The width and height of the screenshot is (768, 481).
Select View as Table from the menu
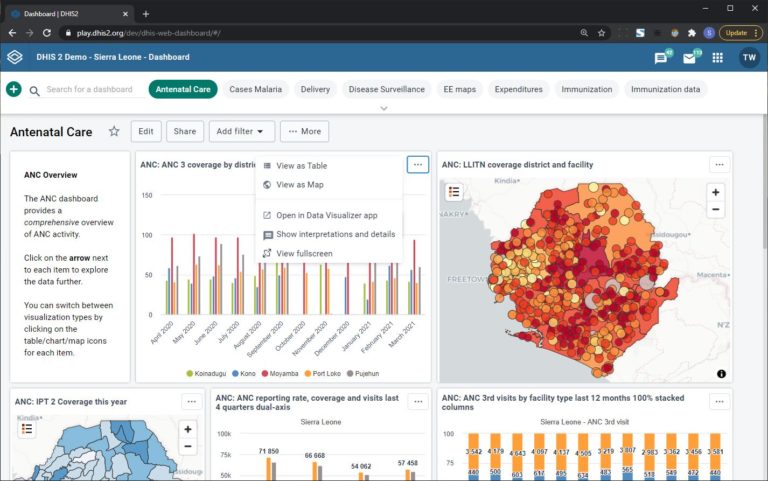click(301, 166)
